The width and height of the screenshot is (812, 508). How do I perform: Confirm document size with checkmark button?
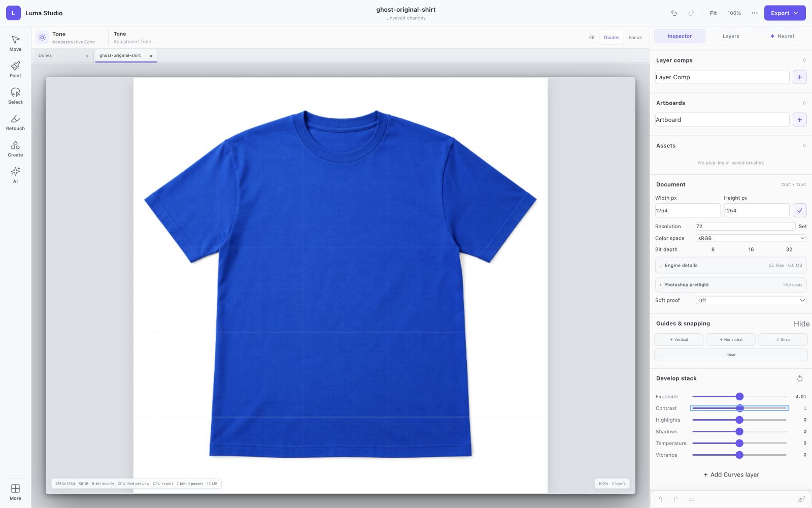tap(800, 210)
